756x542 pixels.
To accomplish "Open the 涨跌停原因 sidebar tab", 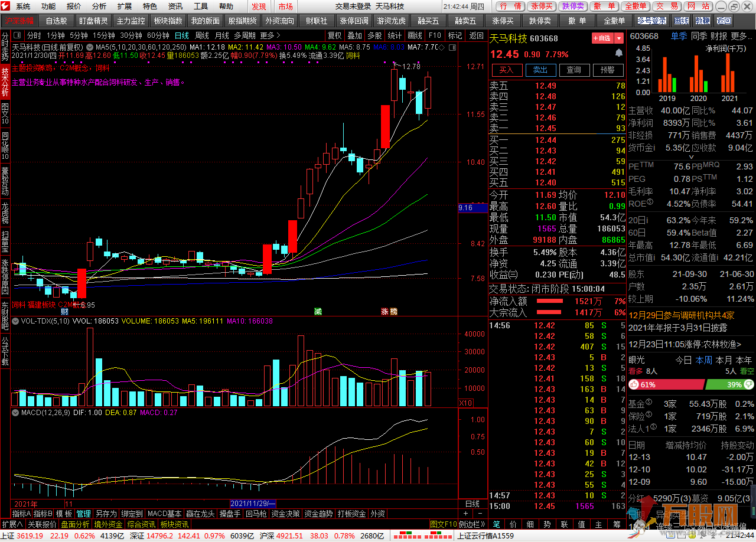I will [5, 277].
